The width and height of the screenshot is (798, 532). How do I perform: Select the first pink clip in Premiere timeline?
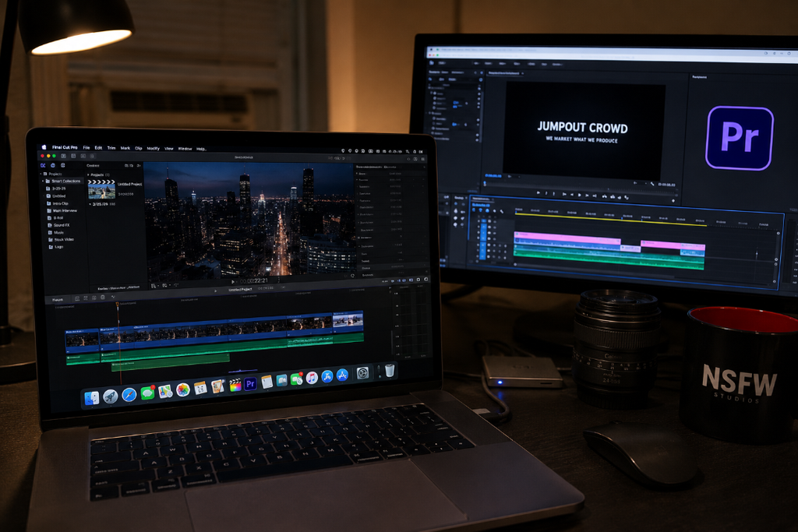[x=567, y=239]
